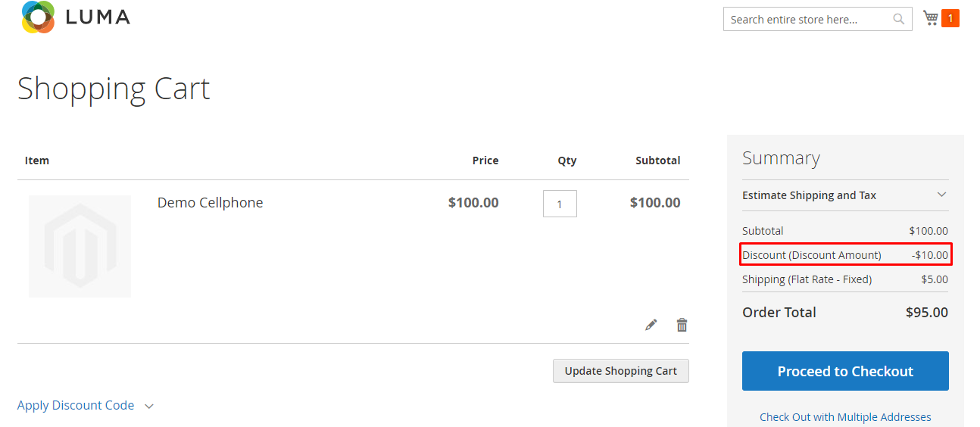
Task: Click the Demo Cellphone product image
Action: tap(80, 246)
